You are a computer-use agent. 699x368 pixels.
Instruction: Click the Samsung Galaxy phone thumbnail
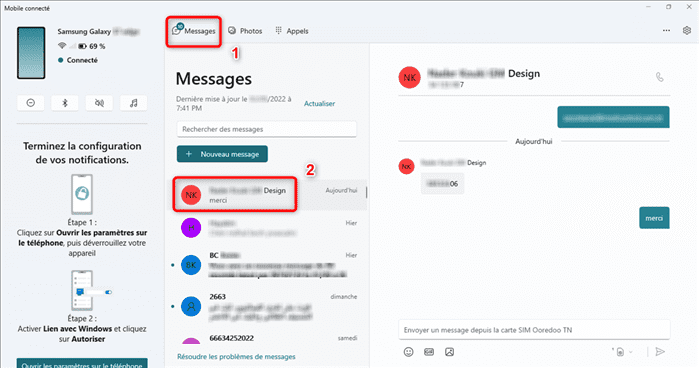[x=31, y=53]
